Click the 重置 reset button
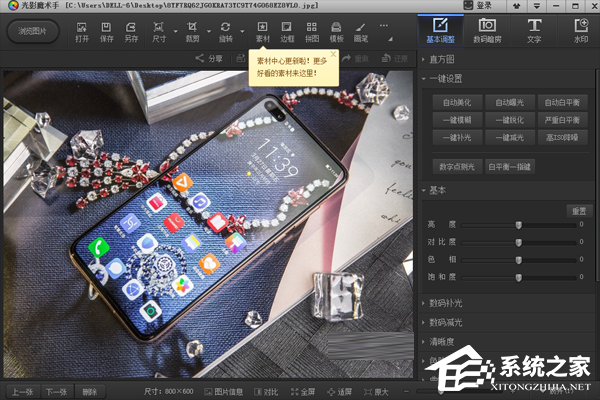The image size is (600, 400). coord(579,211)
